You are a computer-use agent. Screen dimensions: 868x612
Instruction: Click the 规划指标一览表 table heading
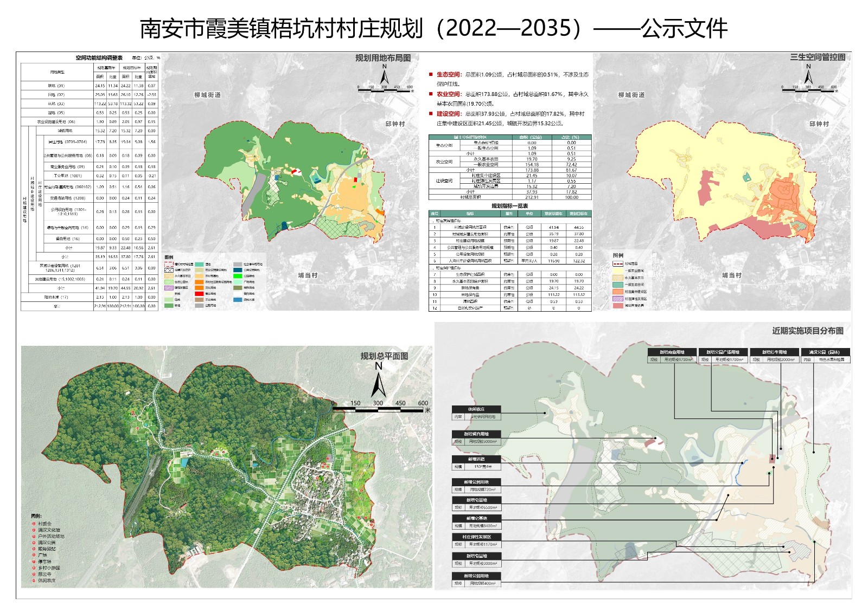coord(509,206)
